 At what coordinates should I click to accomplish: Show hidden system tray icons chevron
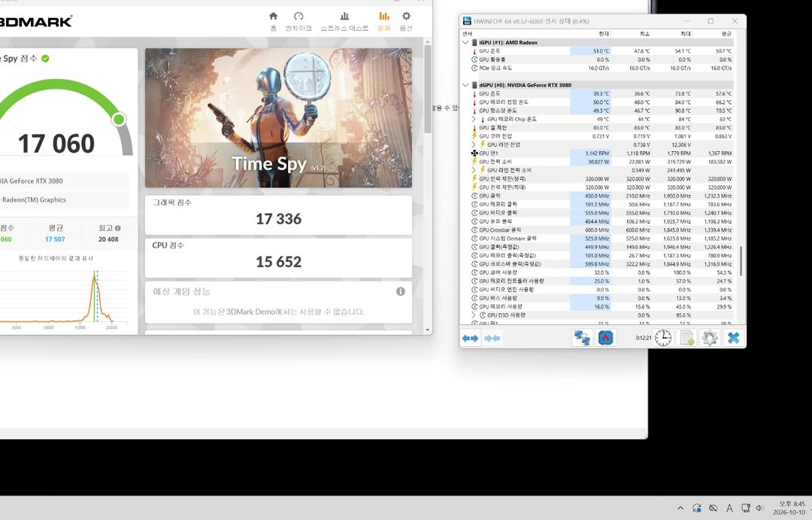tap(680, 508)
